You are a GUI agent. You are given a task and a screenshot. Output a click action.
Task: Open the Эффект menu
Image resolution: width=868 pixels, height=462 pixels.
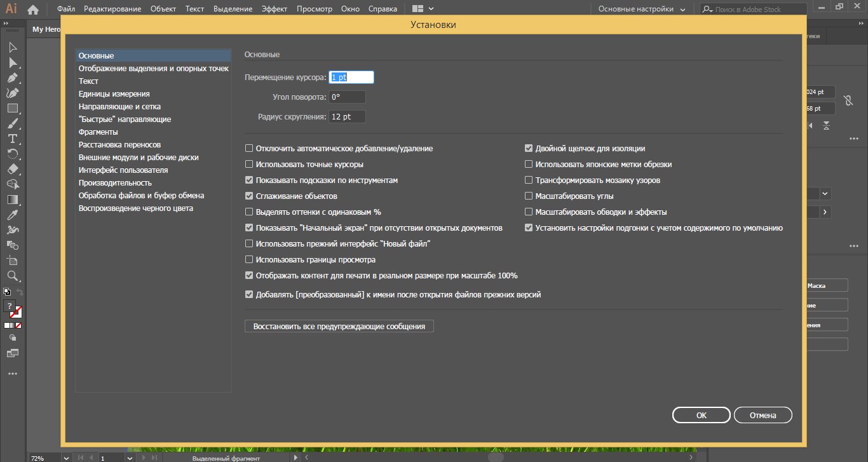(274, 9)
